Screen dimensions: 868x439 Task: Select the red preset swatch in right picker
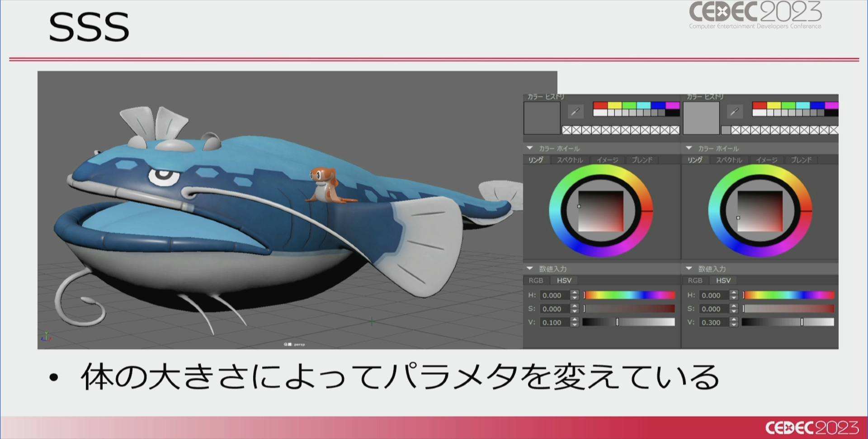tap(759, 105)
